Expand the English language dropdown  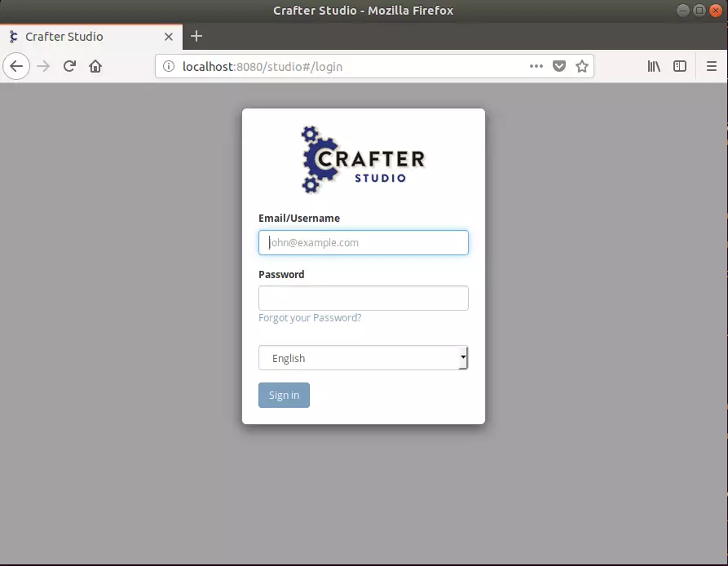coord(363,358)
